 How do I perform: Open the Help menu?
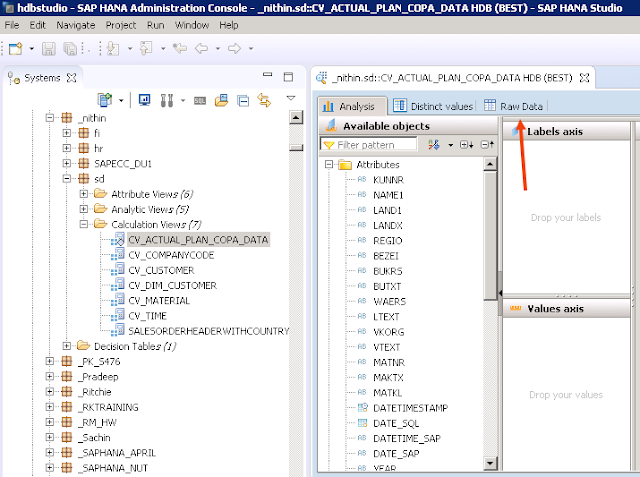(229, 25)
